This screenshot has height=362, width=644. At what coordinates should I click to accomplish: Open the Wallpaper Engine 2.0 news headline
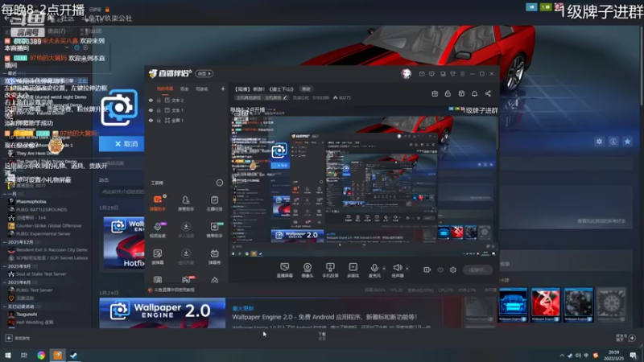324,317
